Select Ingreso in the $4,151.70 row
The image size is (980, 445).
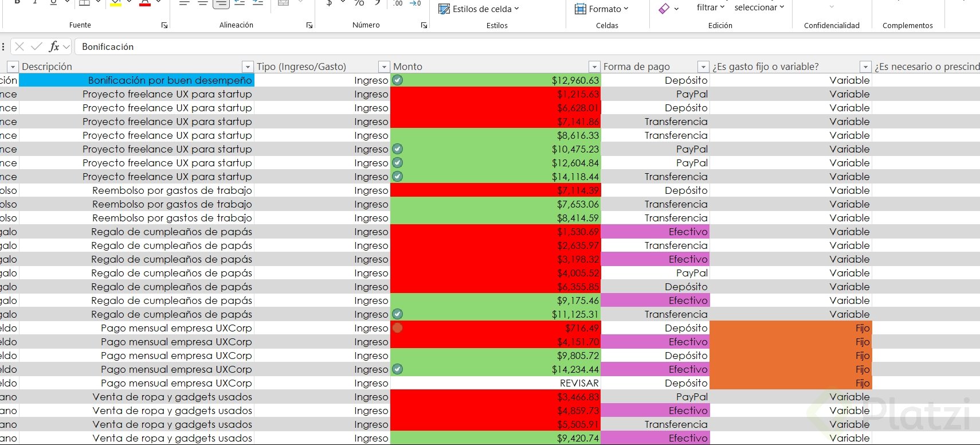pyautogui.click(x=323, y=342)
